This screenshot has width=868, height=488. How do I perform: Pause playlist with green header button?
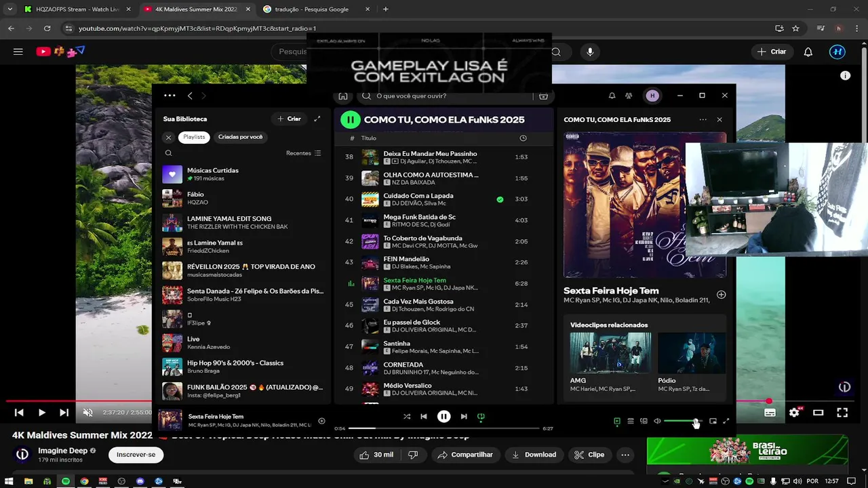point(350,120)
